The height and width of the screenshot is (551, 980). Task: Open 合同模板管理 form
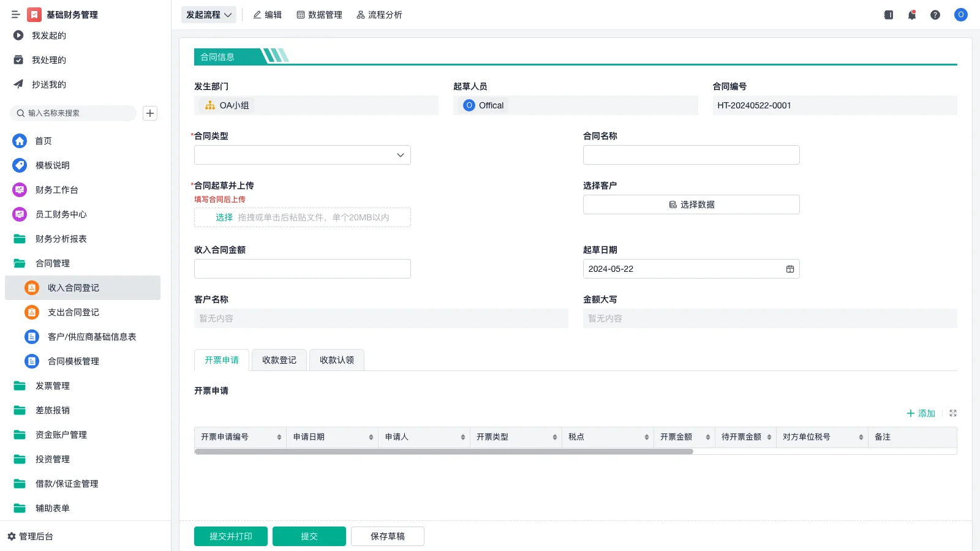pyautogui.click(x=83, y=361)
